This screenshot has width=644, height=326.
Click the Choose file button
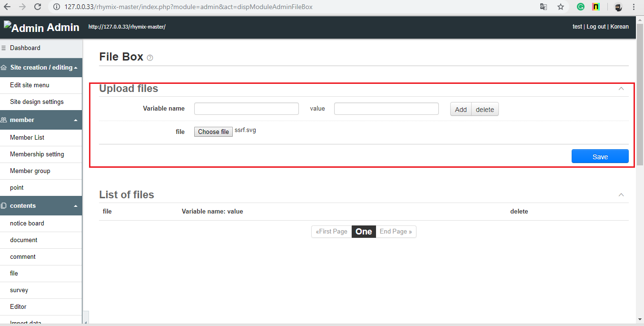click(213, 132)
